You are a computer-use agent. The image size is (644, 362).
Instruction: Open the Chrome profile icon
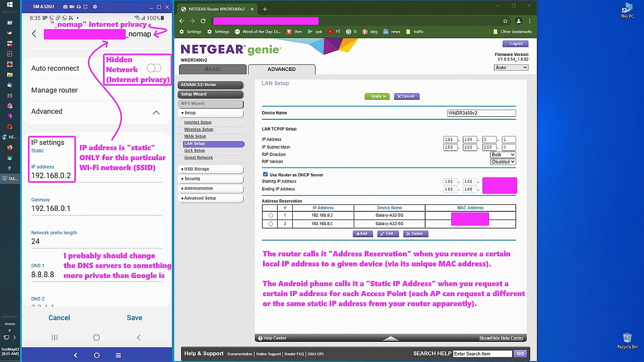(x=519, y=21)
